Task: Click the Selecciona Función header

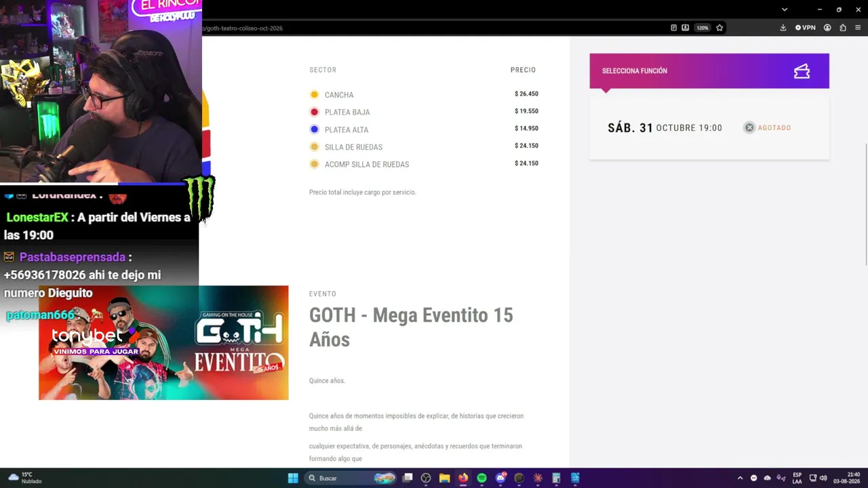Action: pos(709,71)
